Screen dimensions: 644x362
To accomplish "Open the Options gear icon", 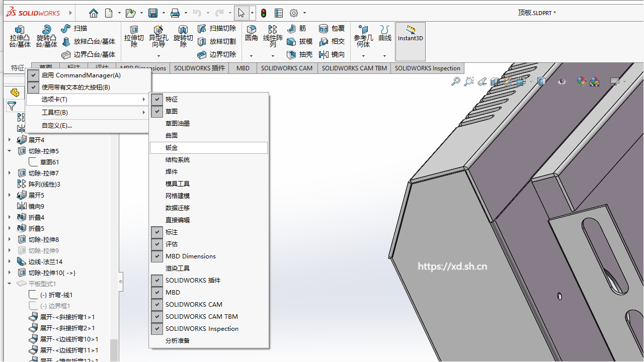I will coord(294,13).
